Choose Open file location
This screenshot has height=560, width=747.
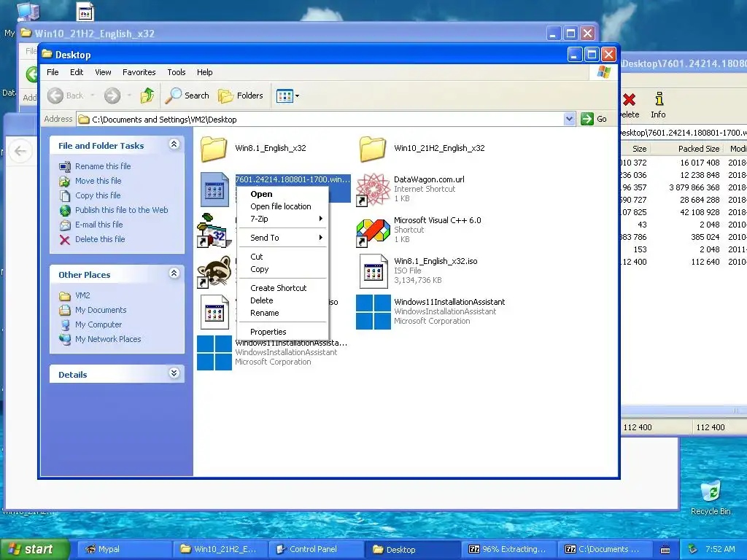(x=282, y=206)
